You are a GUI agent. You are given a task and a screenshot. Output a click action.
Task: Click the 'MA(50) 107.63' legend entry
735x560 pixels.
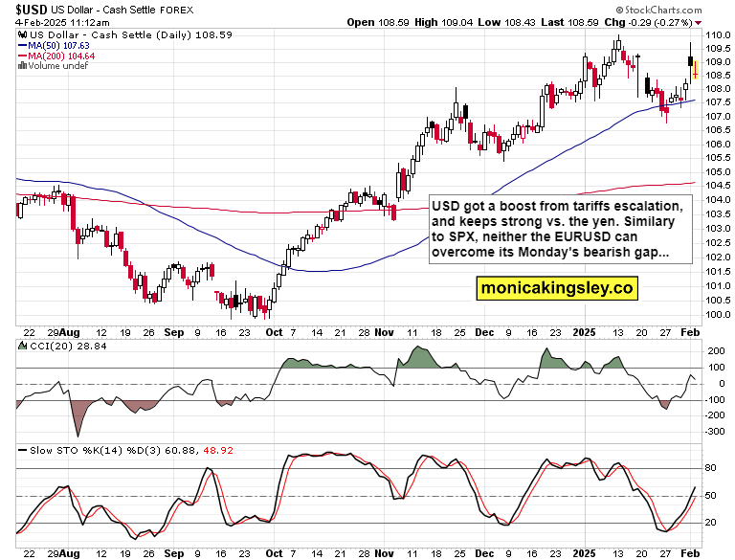pos(58,46)
